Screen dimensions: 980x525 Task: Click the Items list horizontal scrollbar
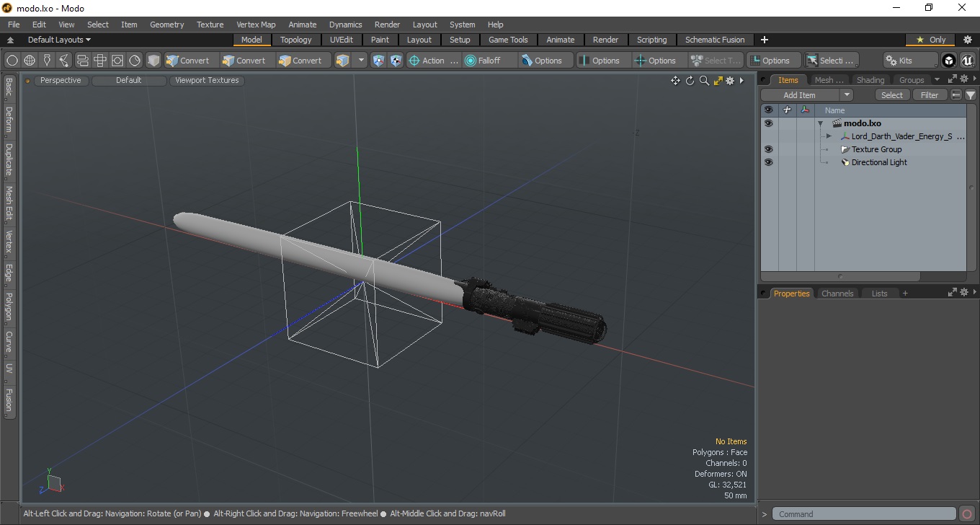[840, 276]
